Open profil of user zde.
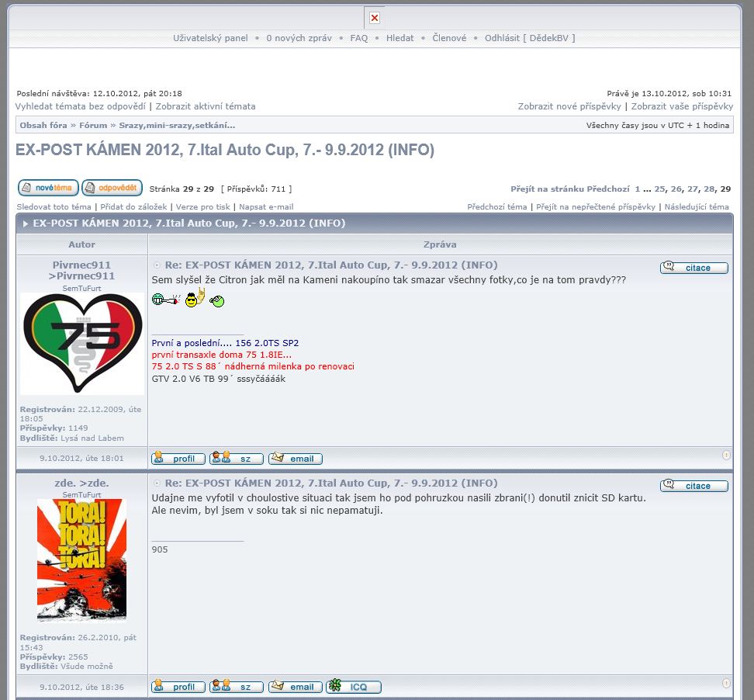 tap(178, 687)
